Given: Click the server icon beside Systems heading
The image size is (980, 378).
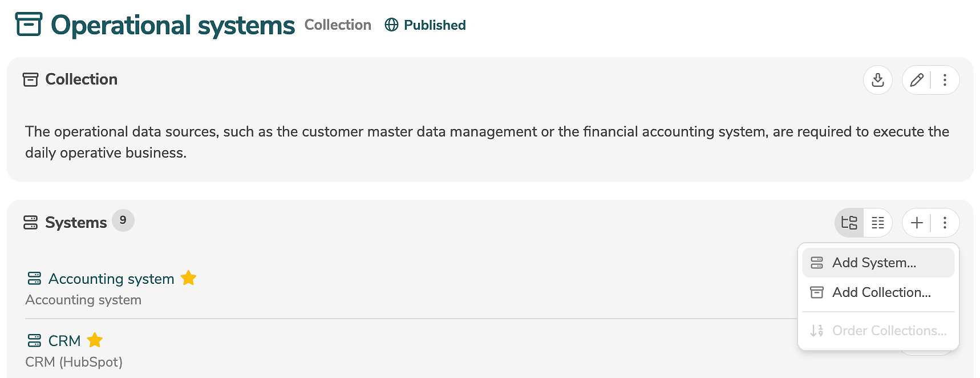Looking at the screenshot, I should tap(30, 223).
